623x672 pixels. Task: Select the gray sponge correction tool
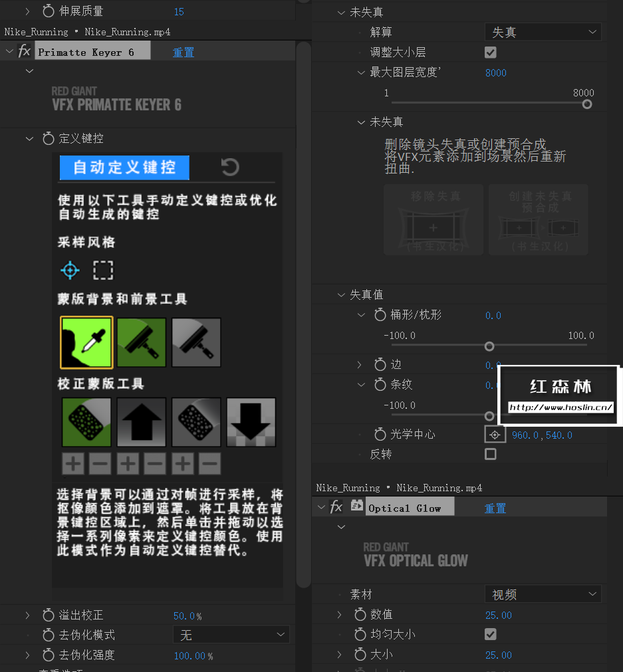coord(196,422)
